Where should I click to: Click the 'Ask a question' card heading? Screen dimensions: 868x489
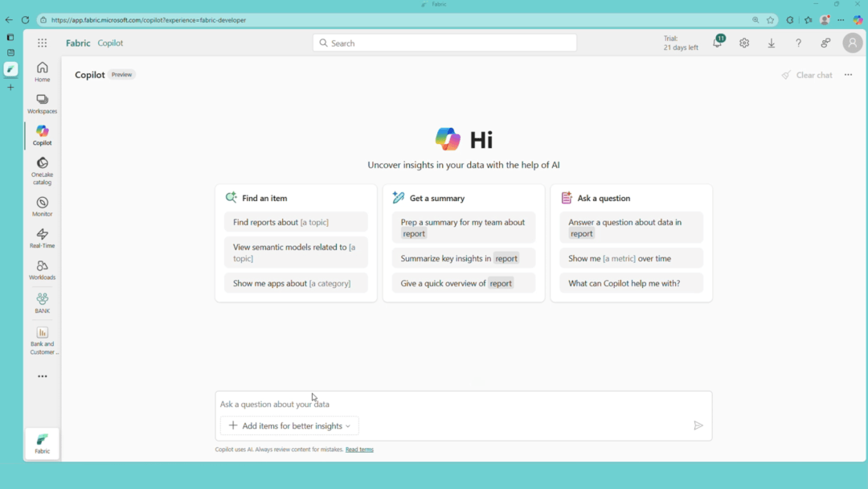(604, 198)
